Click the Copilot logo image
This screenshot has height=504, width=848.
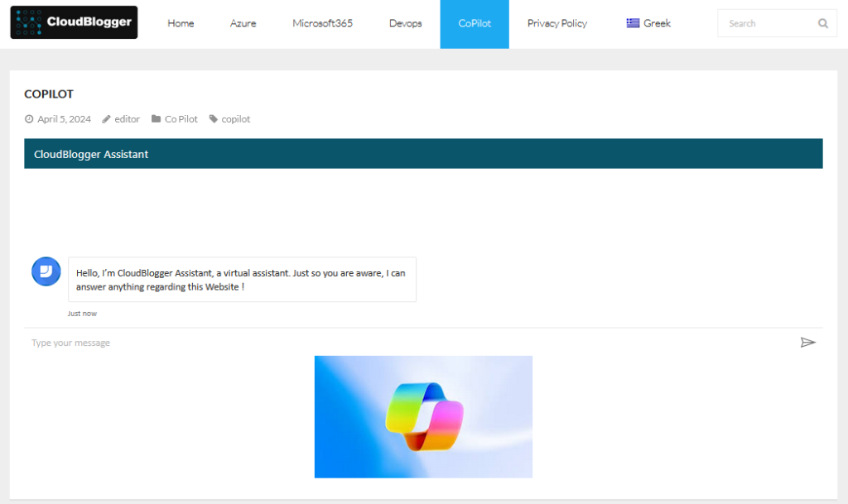[423, 416]
